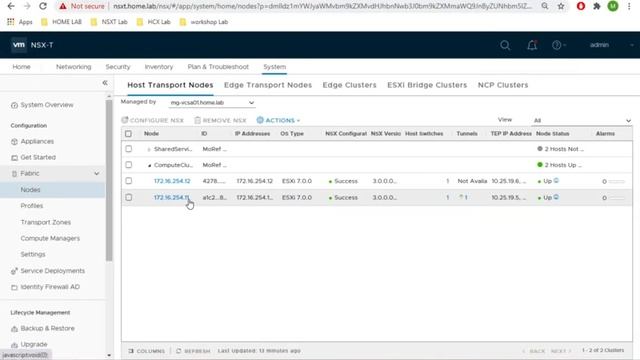Screen dimensions: 640x360
Task: Open Appliances in sidebar
Action: pyautogui.click(x=33, y=141)
